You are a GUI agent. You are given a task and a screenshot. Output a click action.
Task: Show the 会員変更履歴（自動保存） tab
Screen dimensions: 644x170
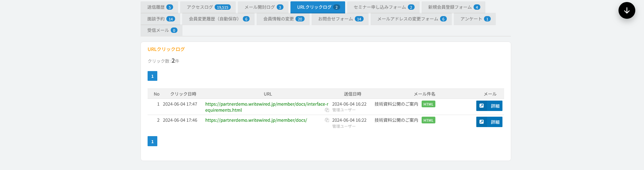[x=218, y=19]
